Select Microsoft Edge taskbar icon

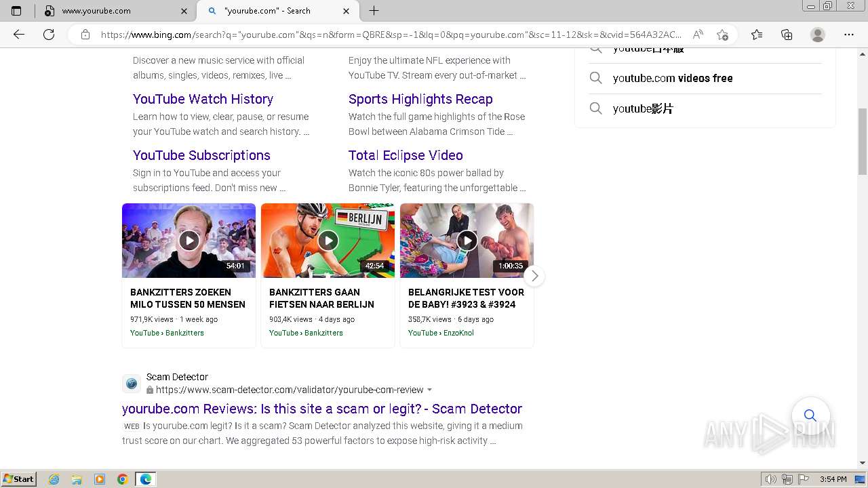[145, 479]
